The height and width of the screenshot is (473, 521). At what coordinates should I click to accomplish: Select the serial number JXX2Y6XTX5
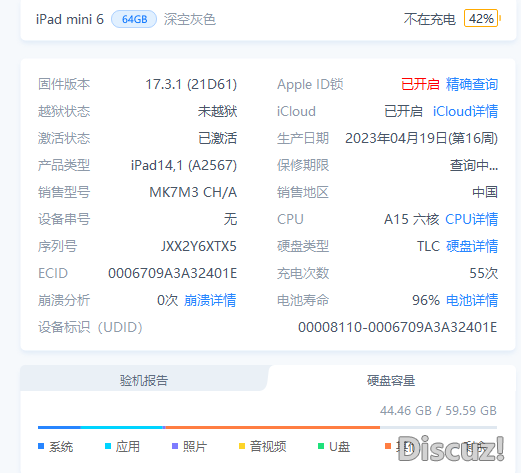coord(199,246)
